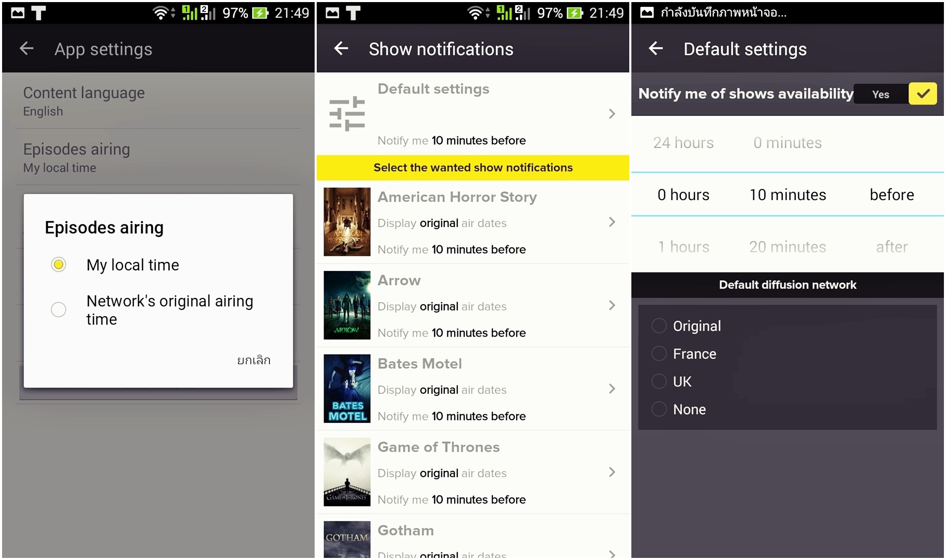Tap the sliders icon beside Default settings
This screenshot has height=560, width=946.
coord(347,114)
